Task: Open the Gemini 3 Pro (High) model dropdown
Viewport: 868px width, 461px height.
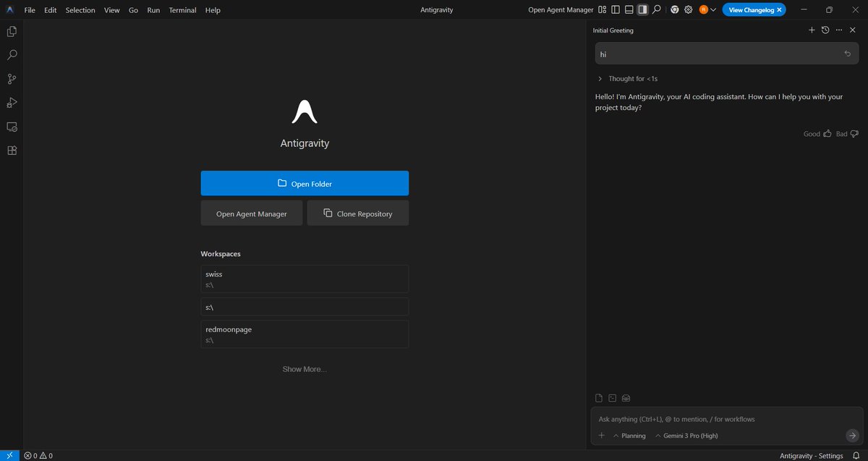Action: [686, 436]
